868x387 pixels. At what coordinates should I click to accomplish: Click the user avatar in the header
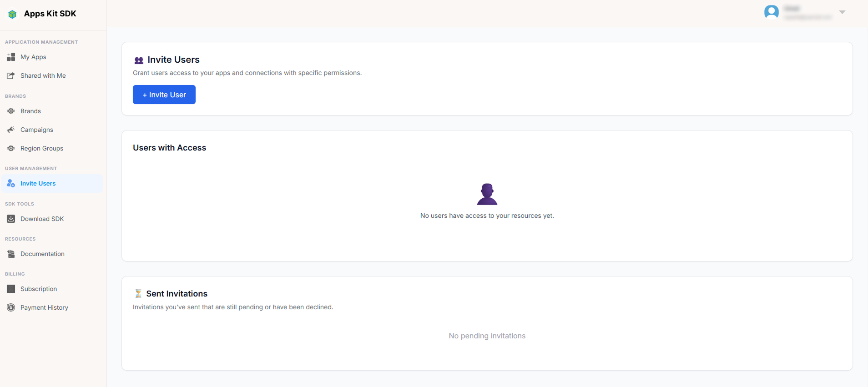(772, 12)
